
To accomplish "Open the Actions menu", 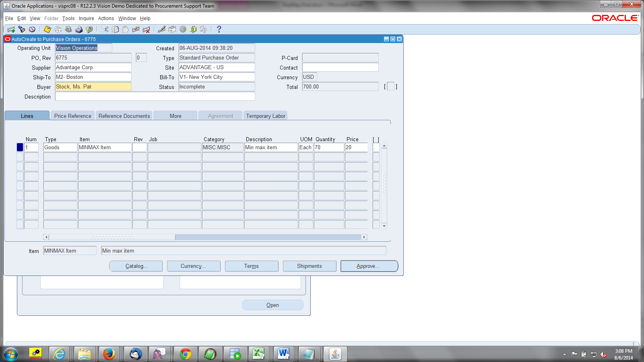I will (x=106, y=19).
